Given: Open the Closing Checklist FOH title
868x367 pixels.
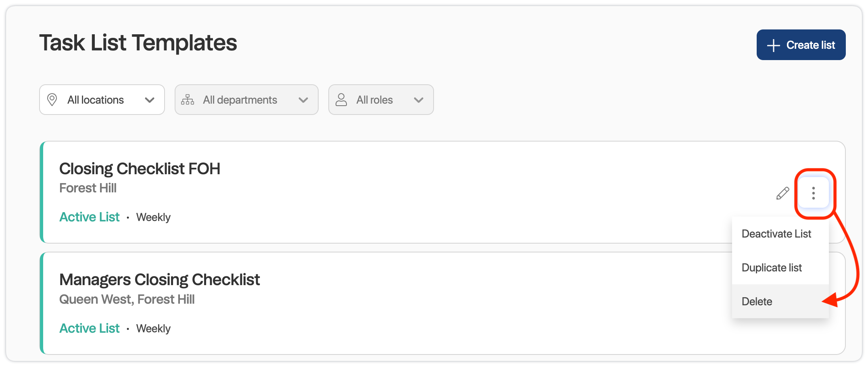Looking at the screenshot, I should (140, 169).
